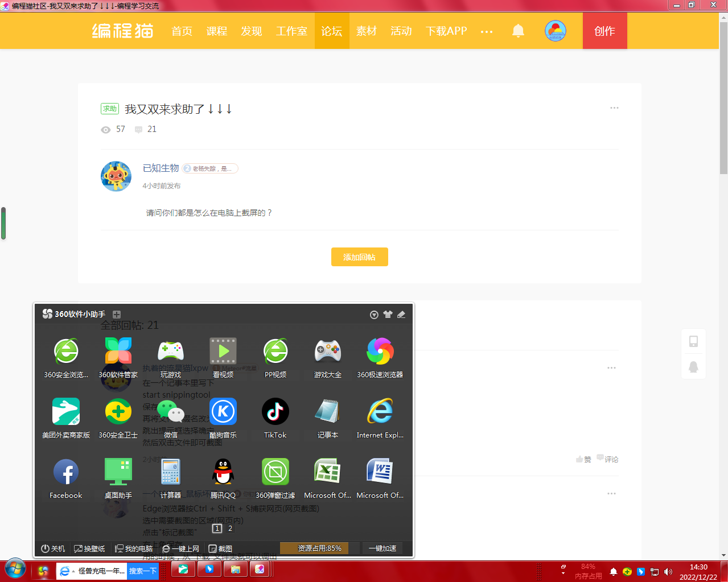Screen dimensions: 728x582
Task: Expand the three-dot menu on the first reply
Action: pyautogui.click(x=611, y=368)
